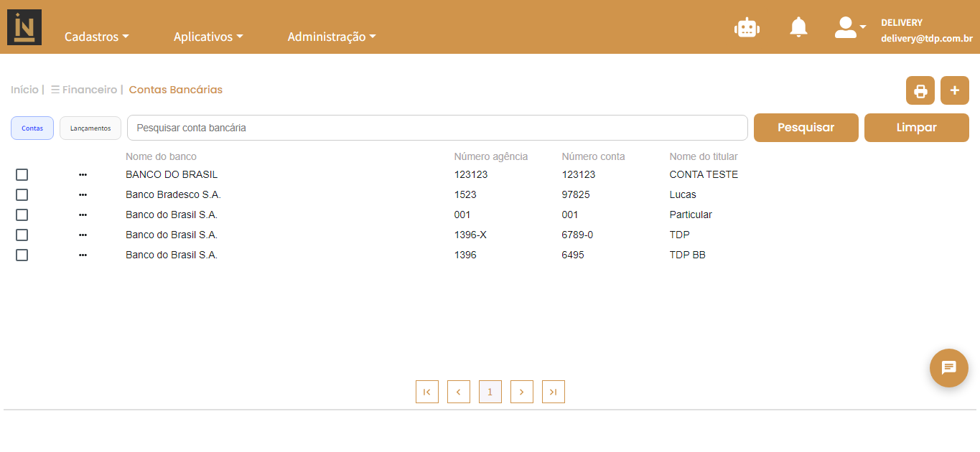This screenshot has height=452, width=980.
Task: Open the notifications bell
Action: (798, 27)
